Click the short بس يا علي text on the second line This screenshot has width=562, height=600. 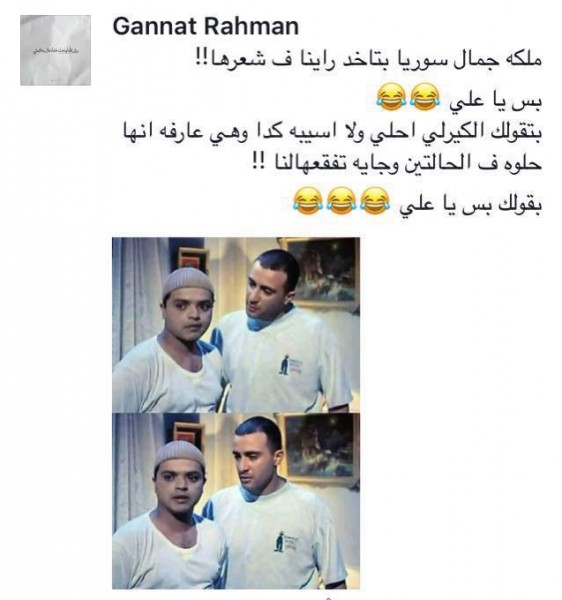click(495, 101)
